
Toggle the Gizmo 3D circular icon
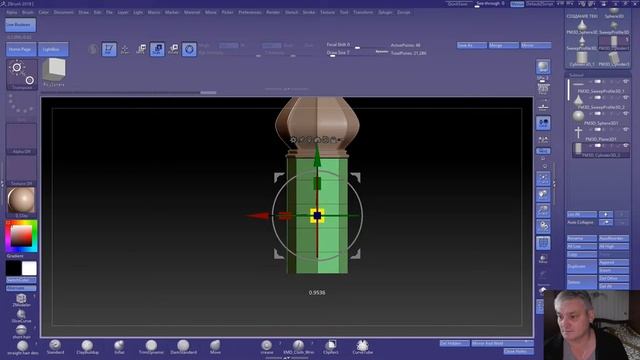189,49
